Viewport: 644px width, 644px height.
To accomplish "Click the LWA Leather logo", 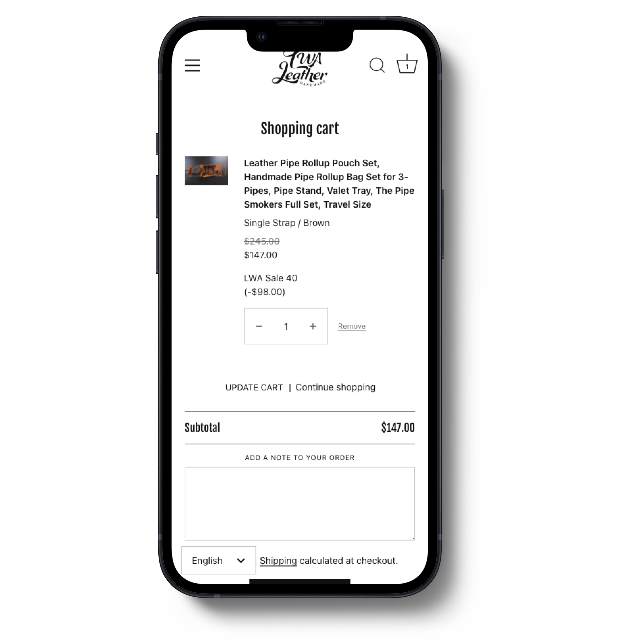I will [300, 68].
